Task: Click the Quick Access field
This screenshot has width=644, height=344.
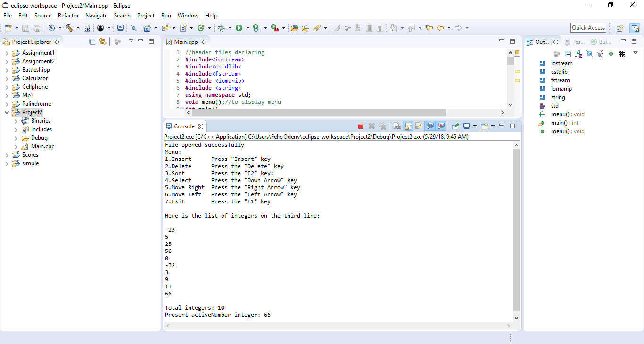Action: point(588,28)
